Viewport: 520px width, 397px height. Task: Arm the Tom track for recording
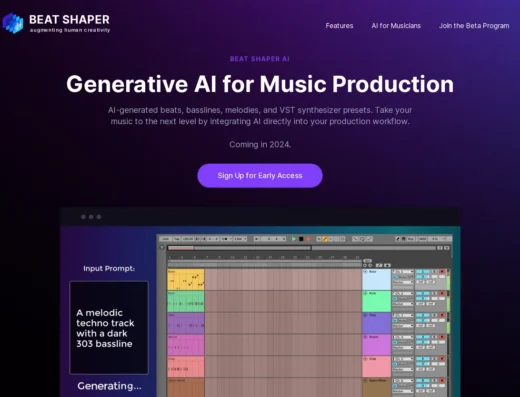[x=442, y=315]
